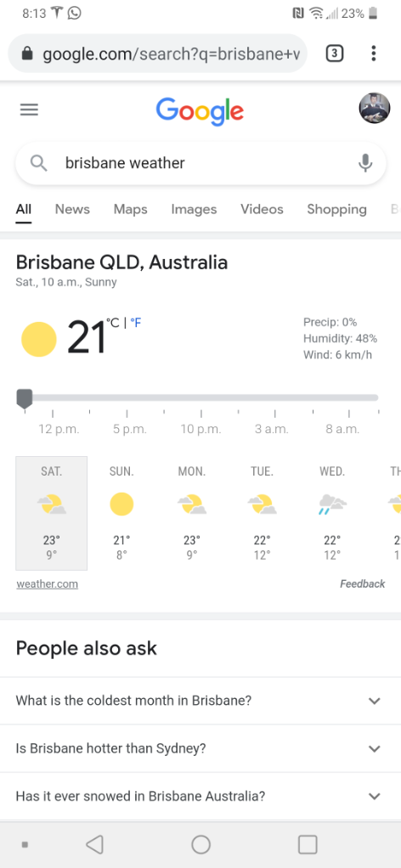This screenshot has width=401, height=868.
Task: Click the hourly forecast slider handle
Action: tap(25, 398)
